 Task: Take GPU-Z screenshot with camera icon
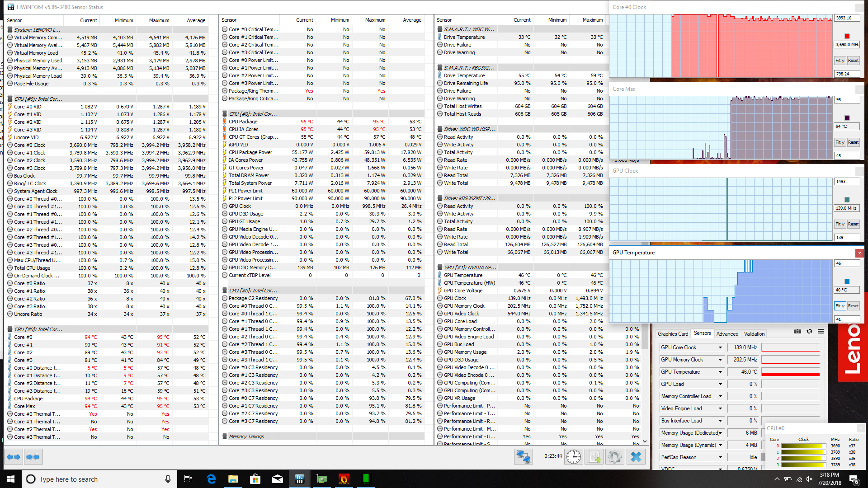point(797,332)
